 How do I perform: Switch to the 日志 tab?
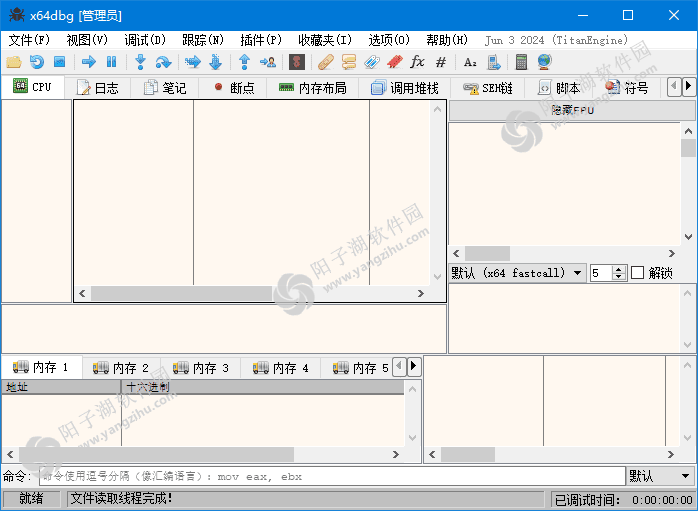click(98, 88)
